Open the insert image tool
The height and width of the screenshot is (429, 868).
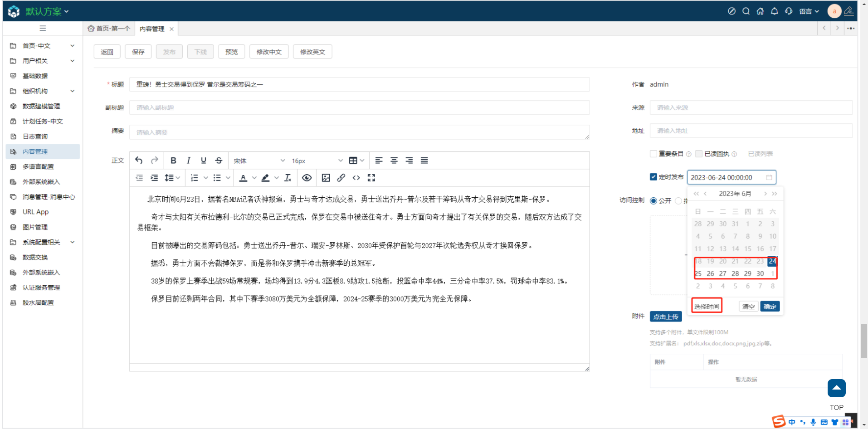tap(326, 178)
